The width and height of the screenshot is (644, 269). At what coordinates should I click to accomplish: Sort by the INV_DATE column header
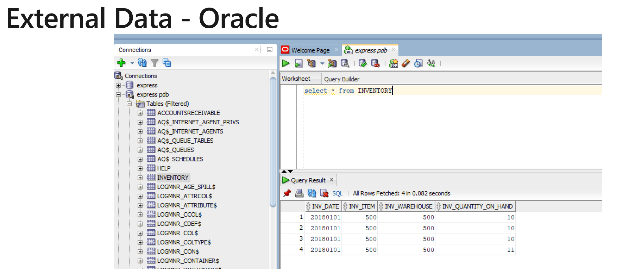tap(323, 206)
